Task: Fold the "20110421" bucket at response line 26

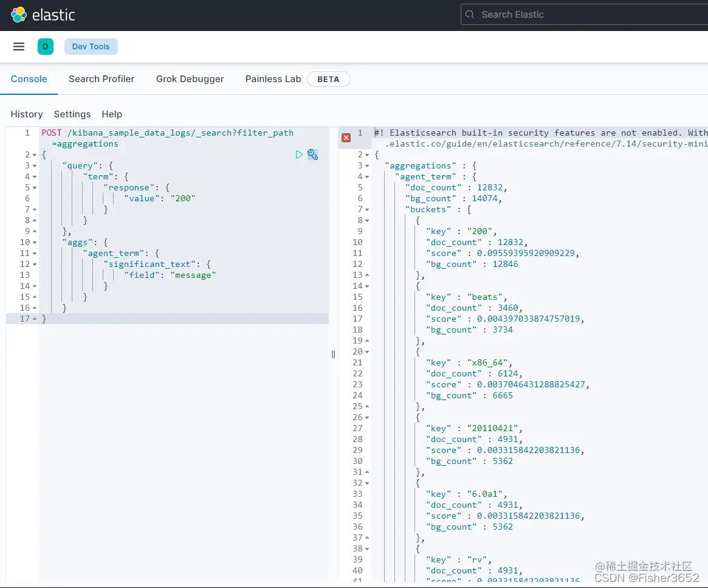Action: (367, 418)
